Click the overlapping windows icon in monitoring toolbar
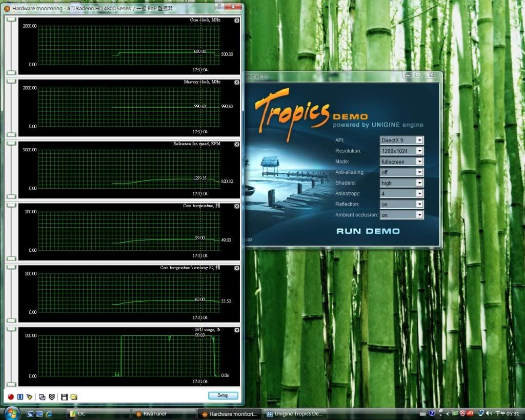This screenshot has height=420, width=525. [x=42, y=397]
